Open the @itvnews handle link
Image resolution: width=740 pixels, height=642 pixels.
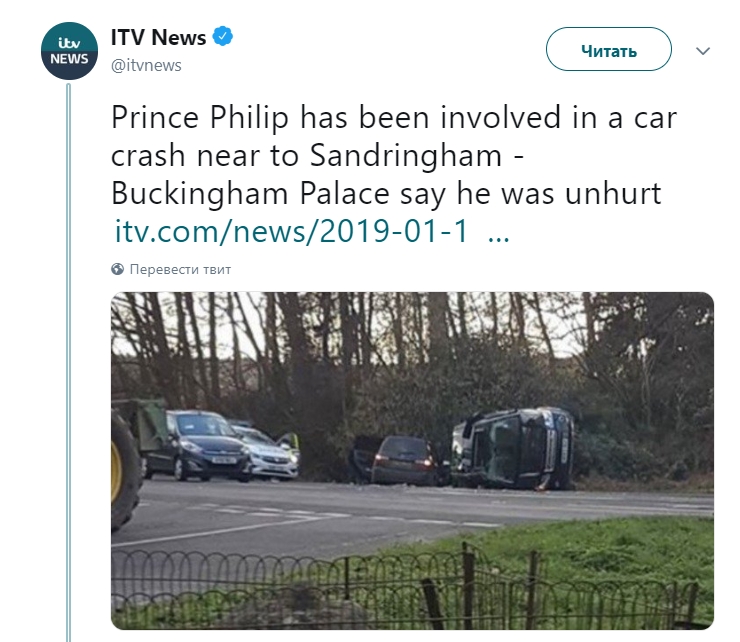coord(145,65)
